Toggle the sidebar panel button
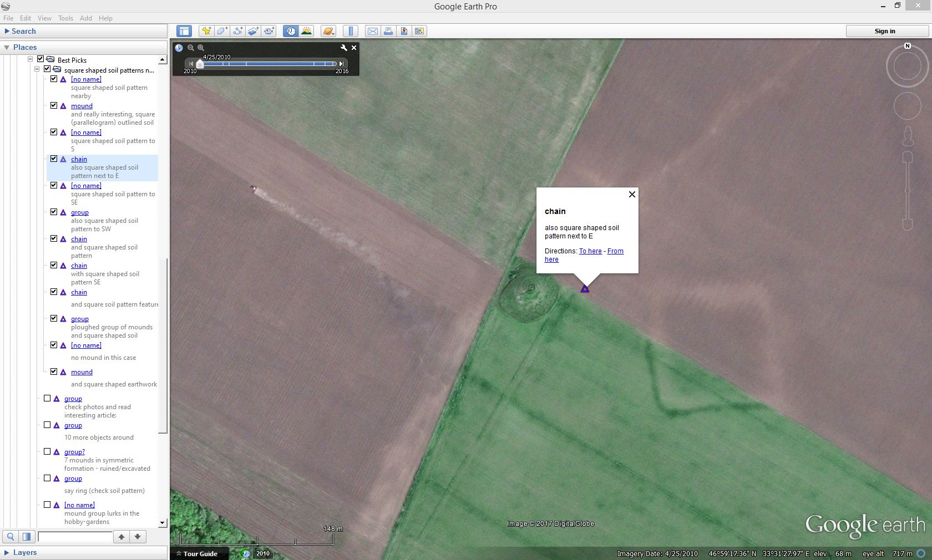Image resolution: width=932 pixels, height=560 pixels. [x=184, y=31]
